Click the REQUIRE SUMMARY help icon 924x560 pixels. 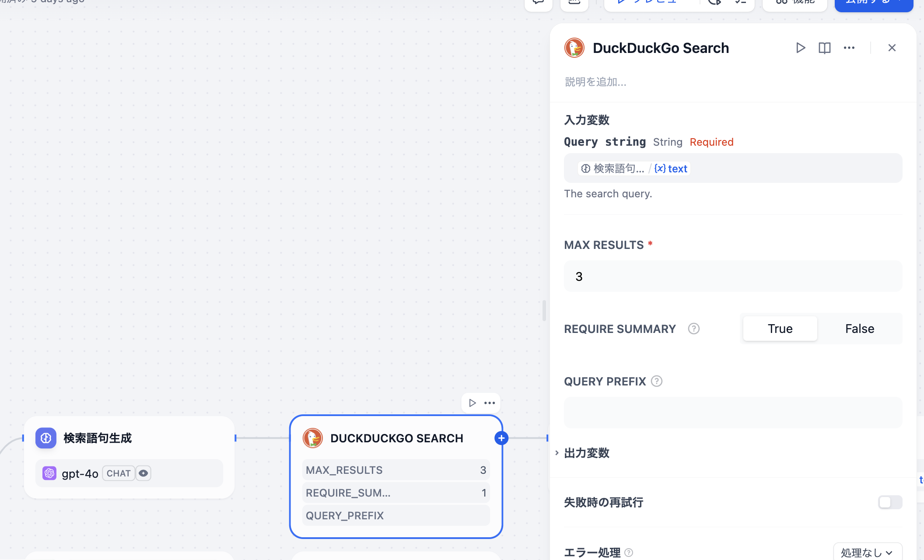click(x=693, y=329)
